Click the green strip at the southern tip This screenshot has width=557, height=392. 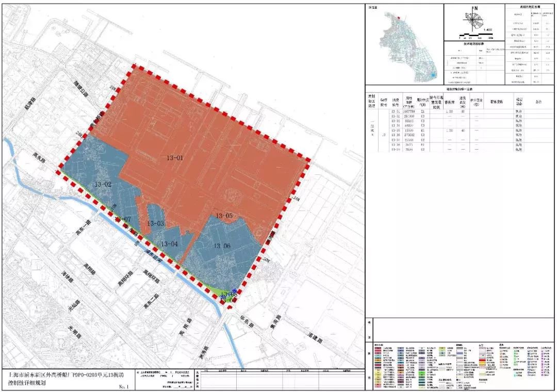click(x=217, y=292)
